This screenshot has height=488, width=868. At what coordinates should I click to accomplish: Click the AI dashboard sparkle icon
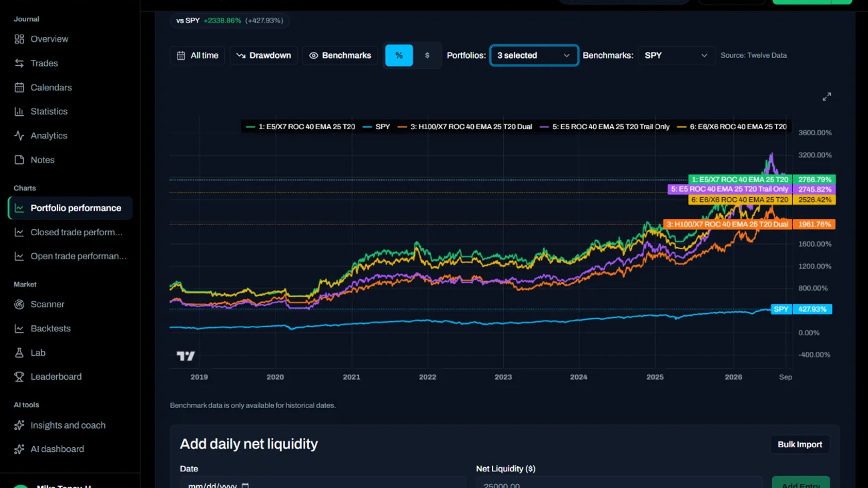(x=19, y=449)
